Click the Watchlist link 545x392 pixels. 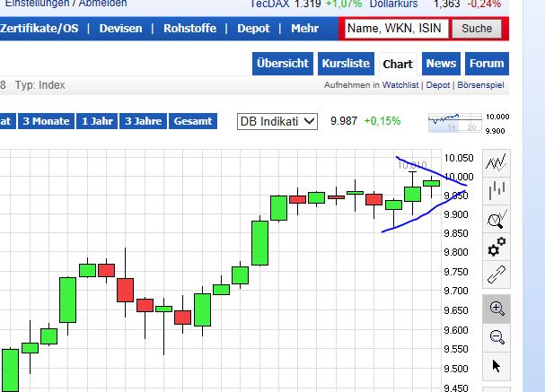pyautogui.click(x=401, y=85)
